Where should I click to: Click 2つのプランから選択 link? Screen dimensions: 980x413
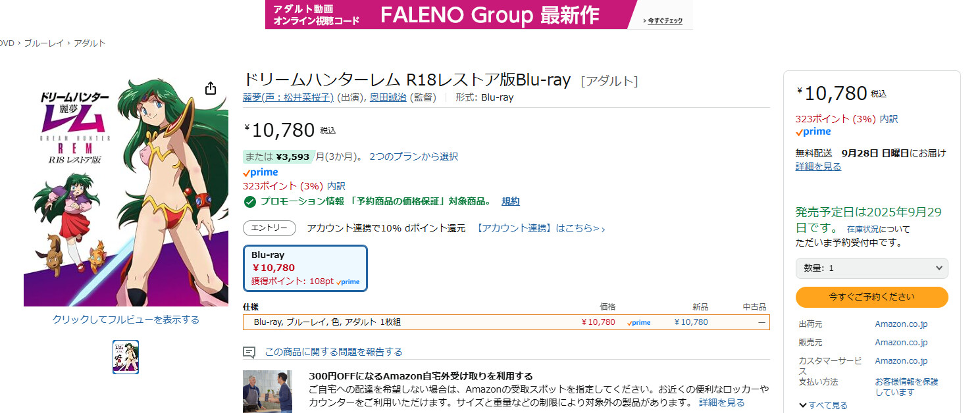413,157
